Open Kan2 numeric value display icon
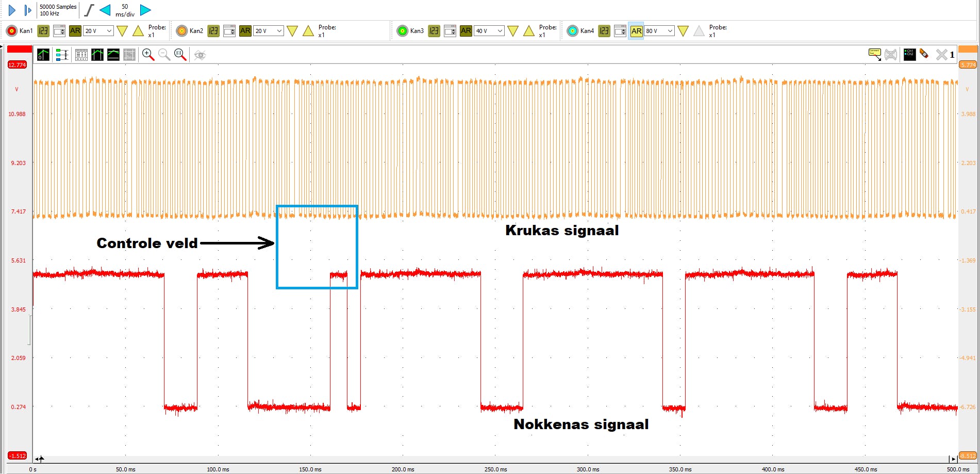The height and width of the screenshot is (474, 980). [x=213, y=31]
